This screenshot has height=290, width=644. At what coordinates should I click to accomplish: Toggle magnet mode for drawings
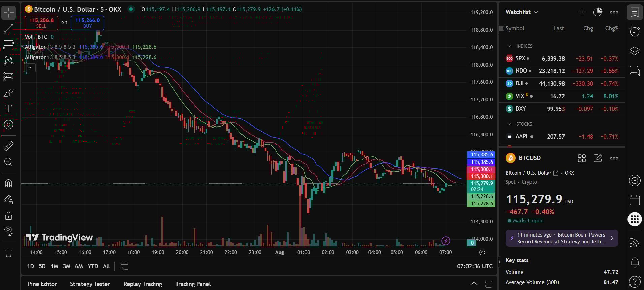(x=8, y=183)
